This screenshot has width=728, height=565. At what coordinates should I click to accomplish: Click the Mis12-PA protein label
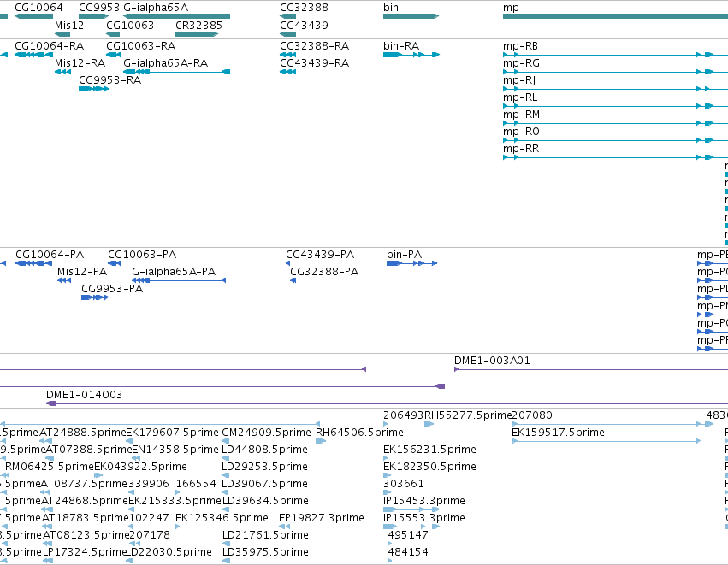tap(82, 272)
